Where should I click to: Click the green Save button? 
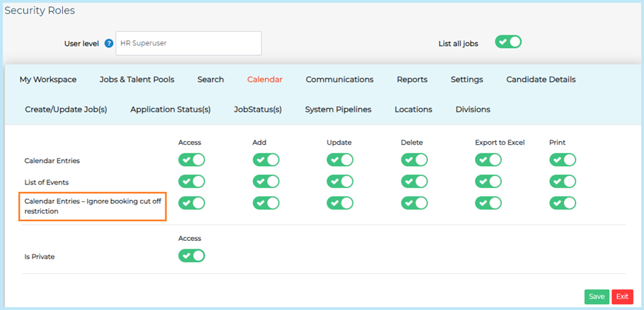click(597, 297)
